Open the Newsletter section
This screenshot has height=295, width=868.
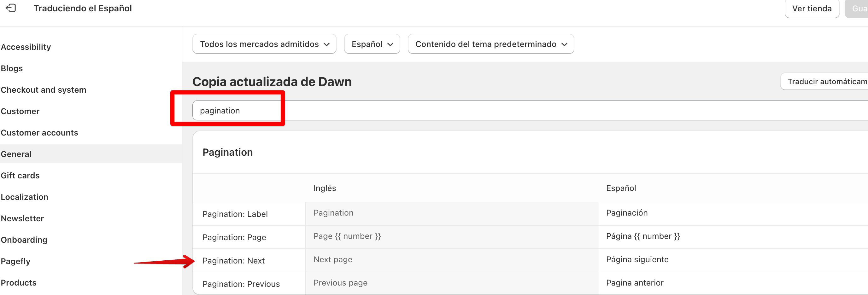(x=23, y=218)
